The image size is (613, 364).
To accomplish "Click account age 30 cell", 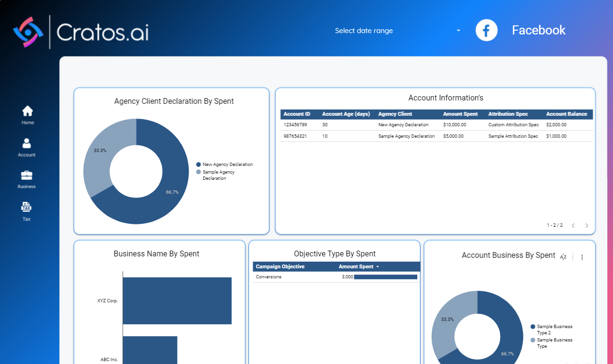I will click(x=325, y=125).
